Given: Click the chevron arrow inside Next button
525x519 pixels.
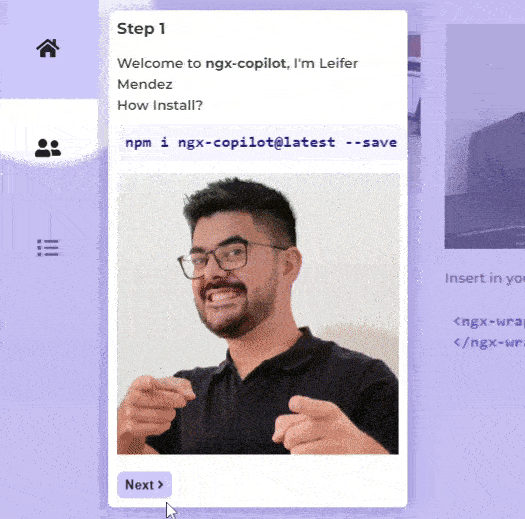Looking at the screenshot, I should coord(160,484).
